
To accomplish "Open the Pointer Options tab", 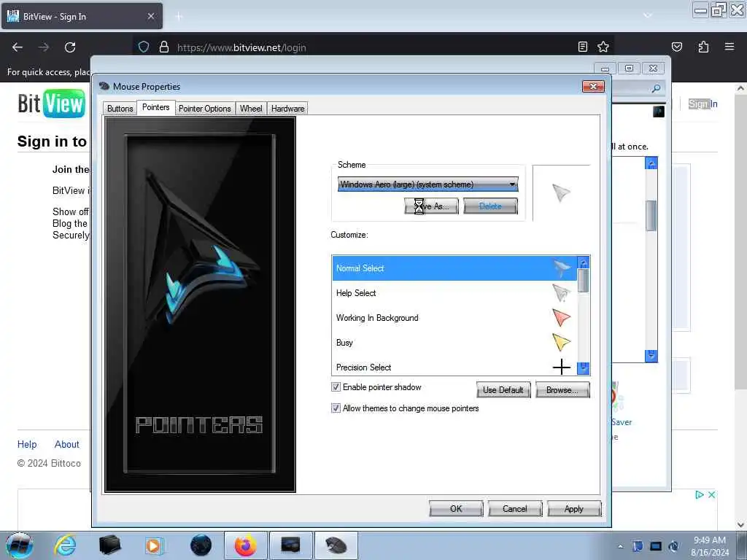I will click(x=204, y=109).
